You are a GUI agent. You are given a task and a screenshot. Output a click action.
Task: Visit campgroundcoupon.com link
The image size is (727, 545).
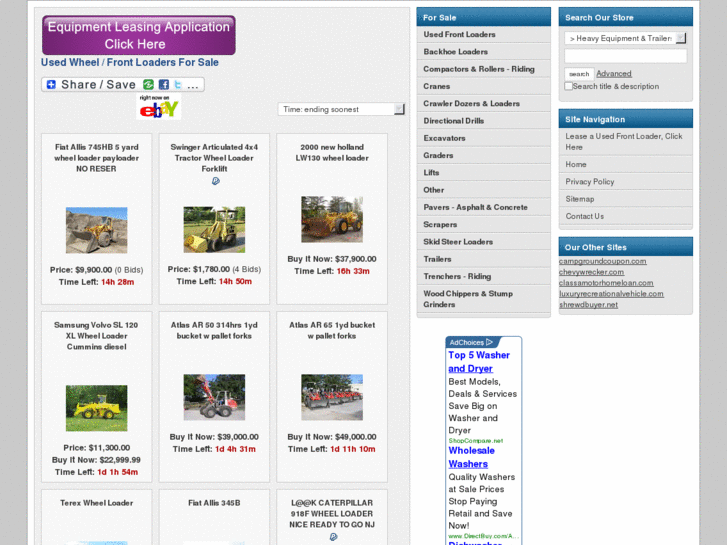pos(602,261)
